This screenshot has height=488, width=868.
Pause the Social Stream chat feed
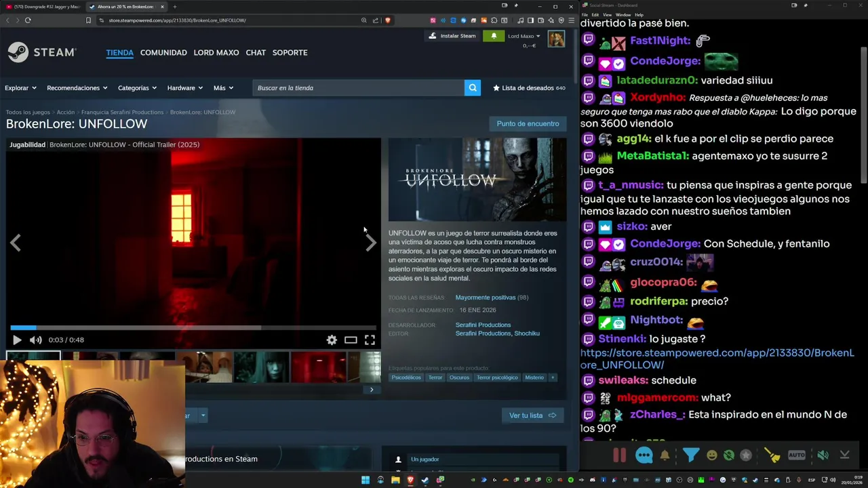(619, 455)
